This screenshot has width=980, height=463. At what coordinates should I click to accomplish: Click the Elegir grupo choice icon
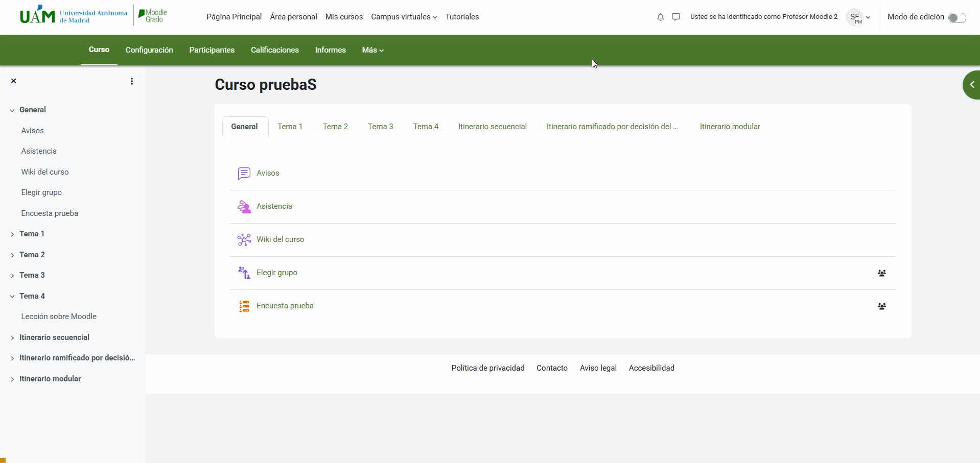coord(244,273)
